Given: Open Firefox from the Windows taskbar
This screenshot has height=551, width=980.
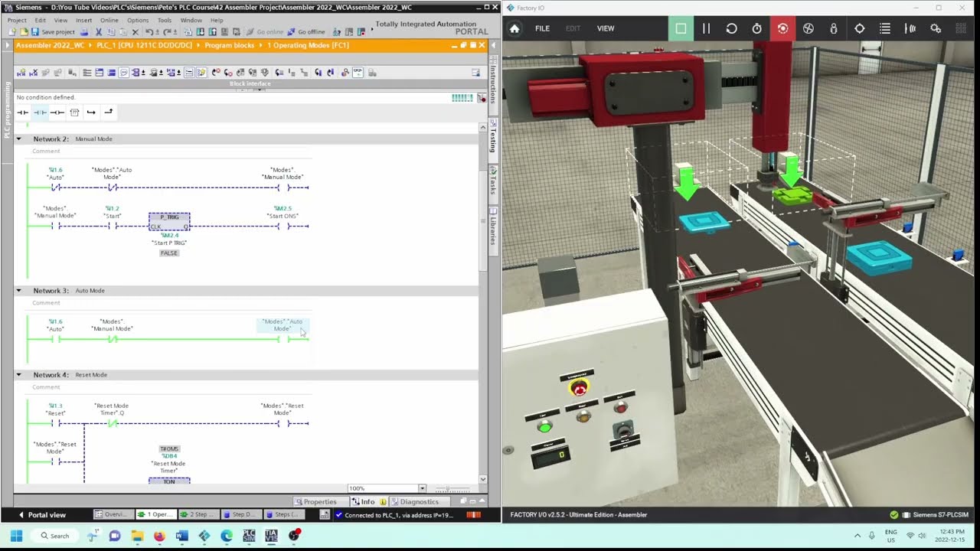Looking at the screenshot, I should (159, 536).
